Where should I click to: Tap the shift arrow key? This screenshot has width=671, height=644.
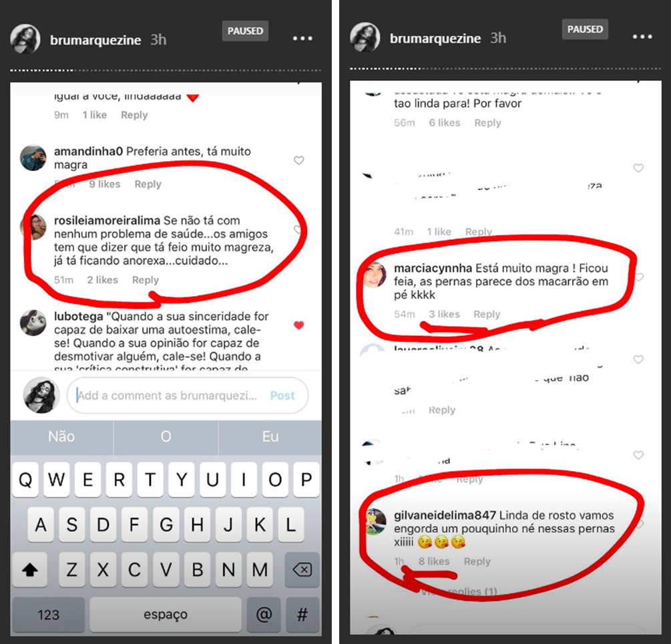coord(29,569)
